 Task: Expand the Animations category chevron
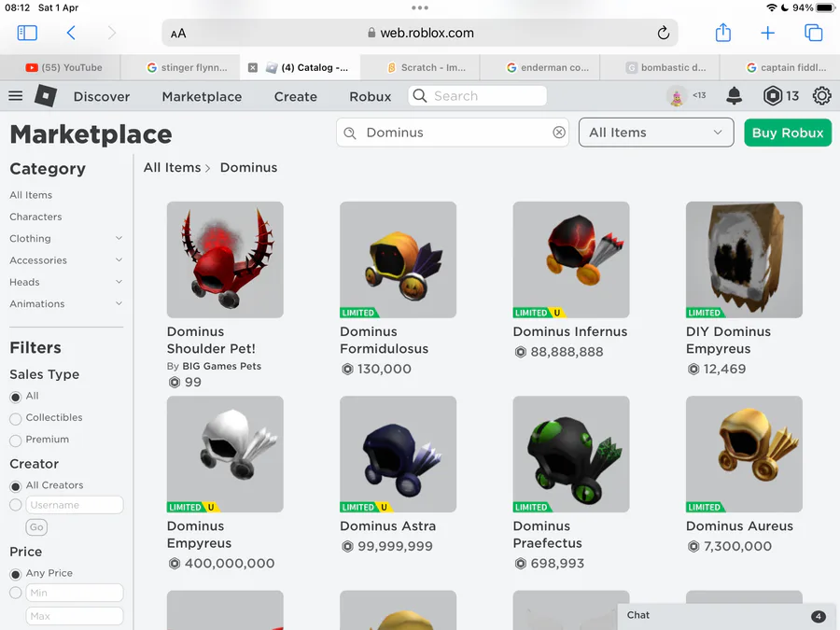(x=119, y=303)
